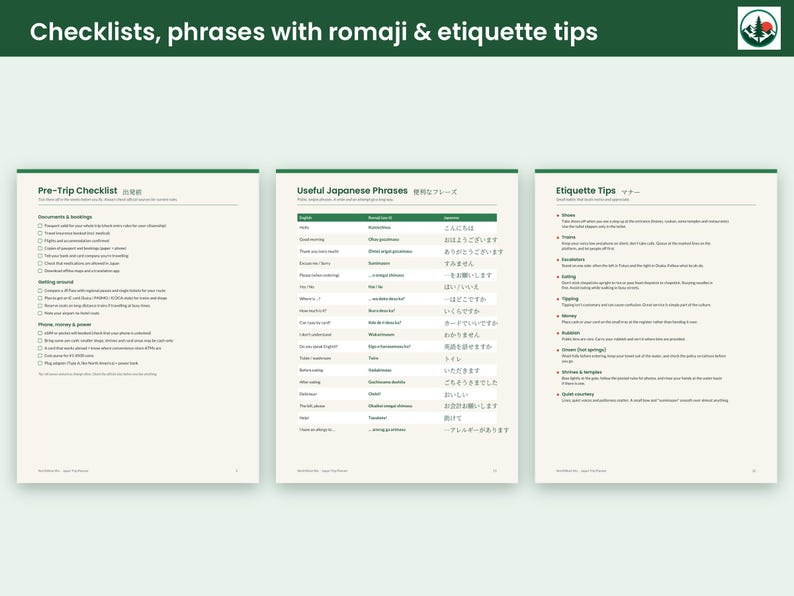
Task: Tick the Tell your bank checkbox
Action: pyautogui.click(x=40, y=256)
